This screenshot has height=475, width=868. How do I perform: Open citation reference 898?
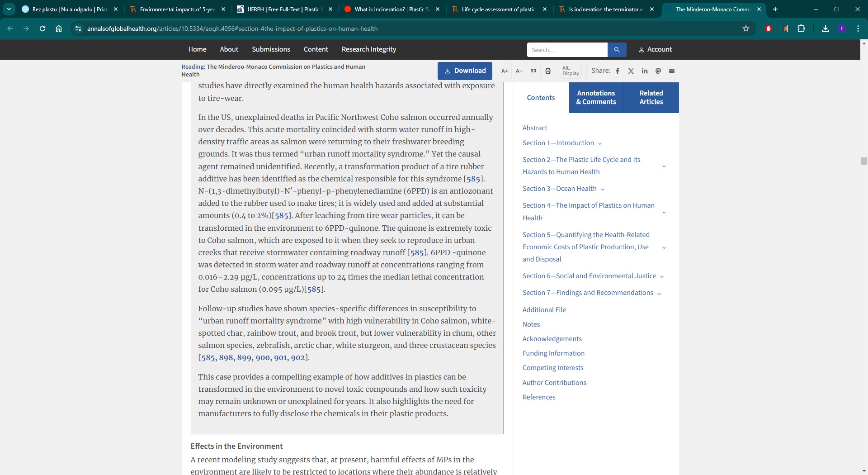click(226, 358)
